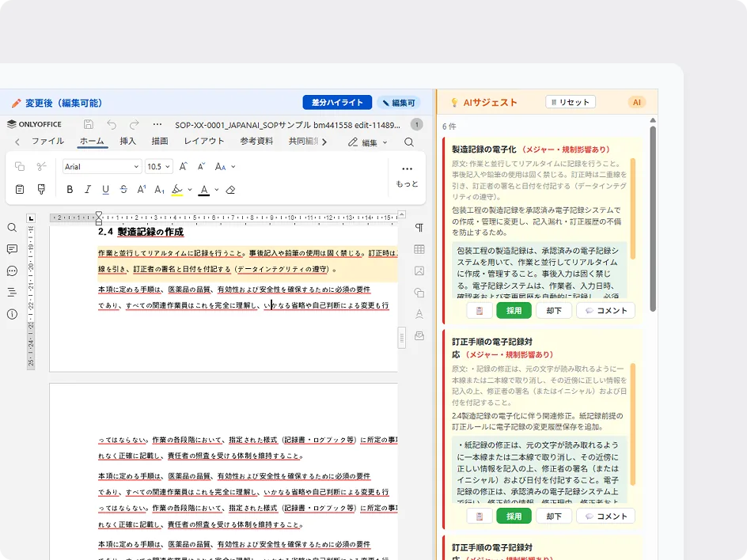This screenshot has height=560, width=747.
Task: Toggle the 差分ハイライト diff highlight button
Action: [x=337, y=102]
